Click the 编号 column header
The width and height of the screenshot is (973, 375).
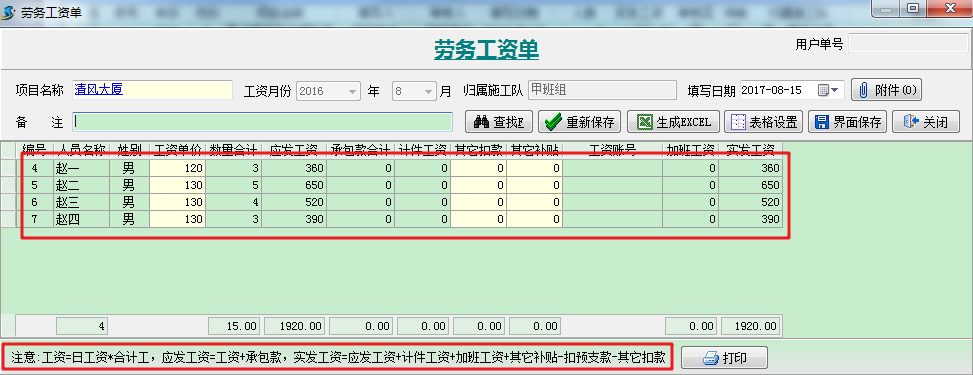34,150
